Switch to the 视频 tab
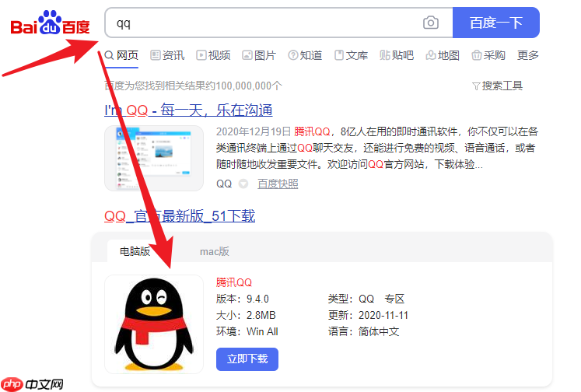This screenshot has height=392, width=581. tap(213, 55)
